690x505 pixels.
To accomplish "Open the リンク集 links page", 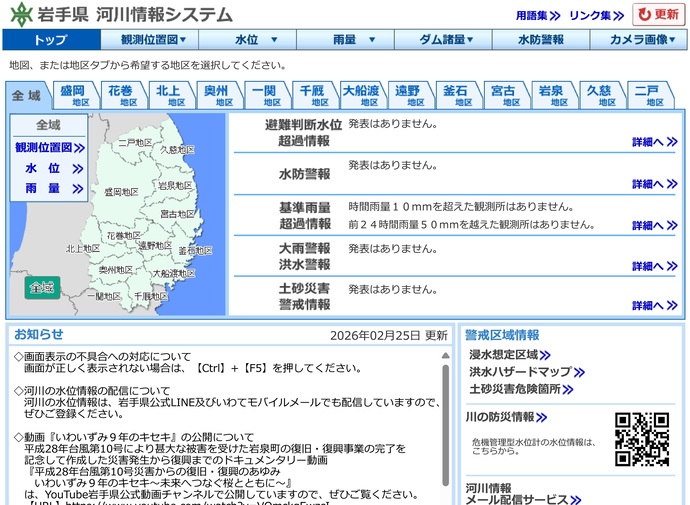I will tap(596, 16).
